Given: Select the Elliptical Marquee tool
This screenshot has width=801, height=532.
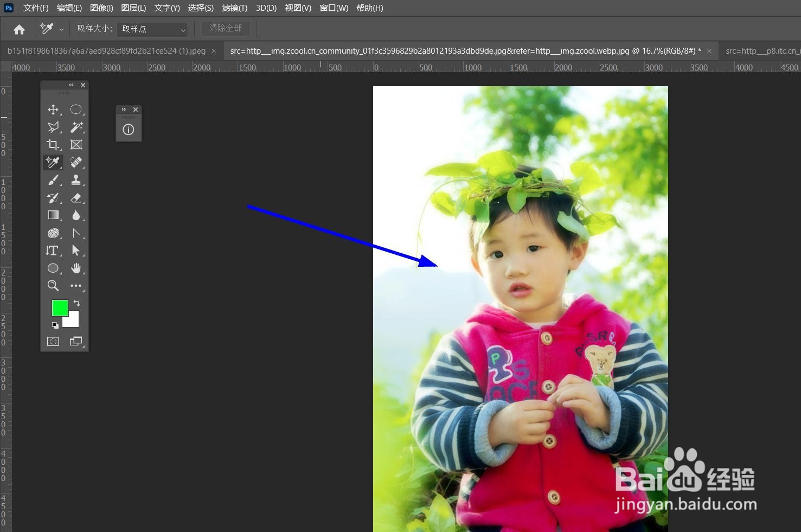Looking at the screenshot, I should tap(76, 110).
